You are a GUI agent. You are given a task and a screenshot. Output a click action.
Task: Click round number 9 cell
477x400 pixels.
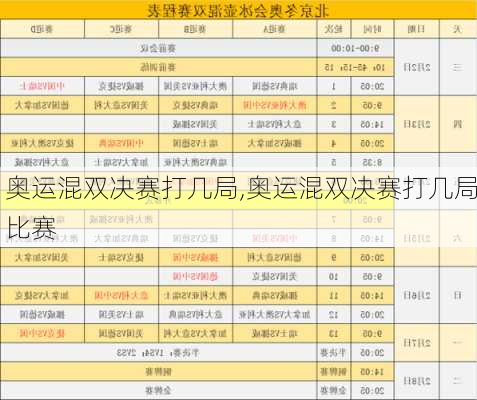[x=334, y=257]
